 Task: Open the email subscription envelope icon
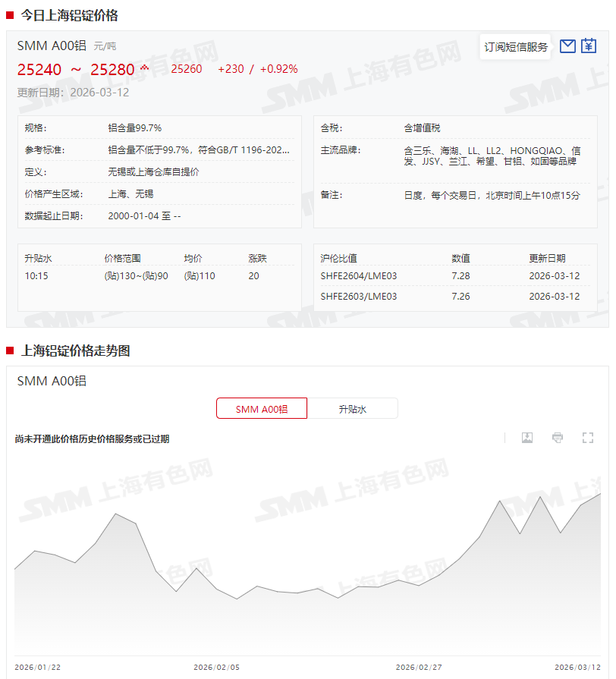[567, 46]
